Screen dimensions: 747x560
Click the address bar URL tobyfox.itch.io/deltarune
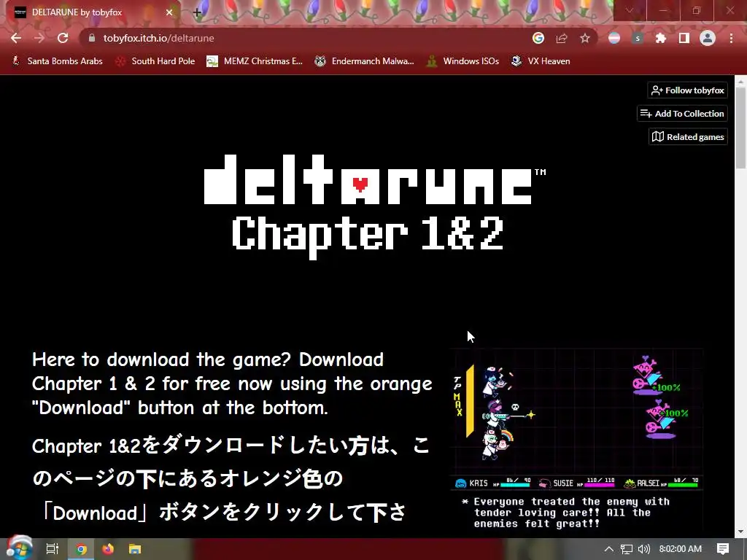(x=158, y=38)
